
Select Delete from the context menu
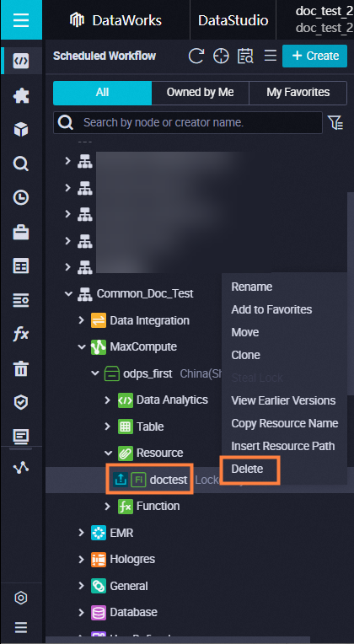pos(247,469)
